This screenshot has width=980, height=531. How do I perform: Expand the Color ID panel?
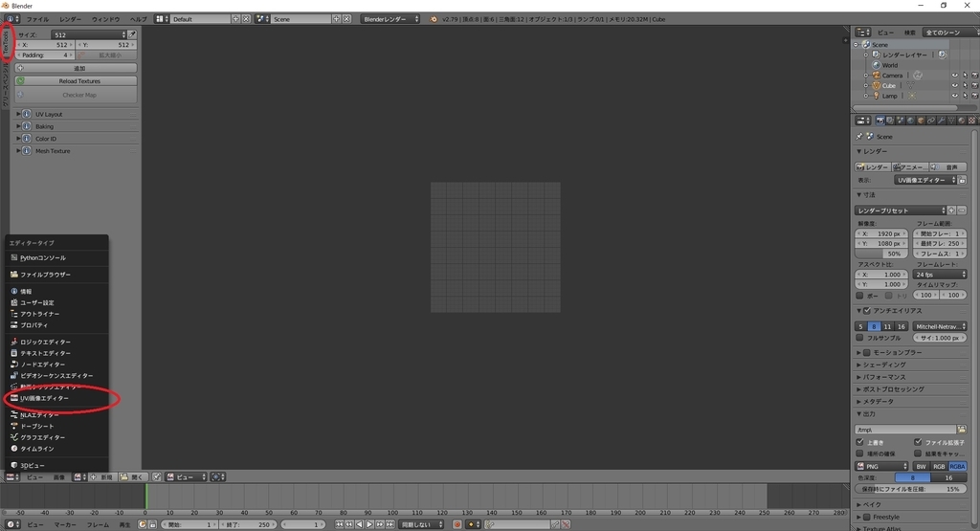pos(46,139)
